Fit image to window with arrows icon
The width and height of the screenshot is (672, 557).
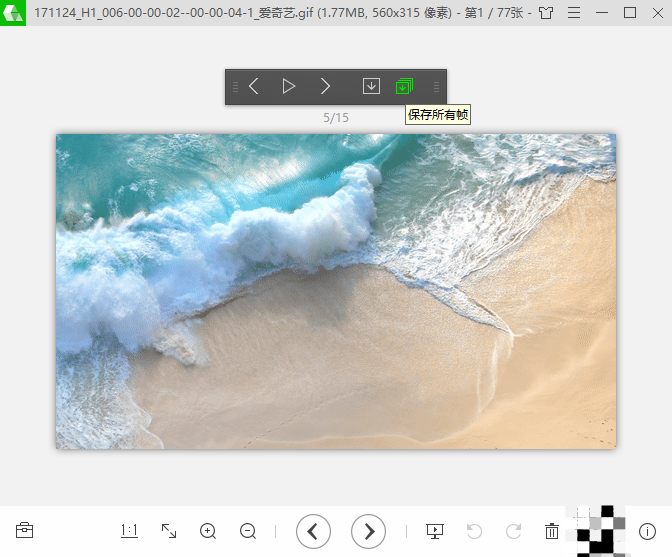coord(169,531)
